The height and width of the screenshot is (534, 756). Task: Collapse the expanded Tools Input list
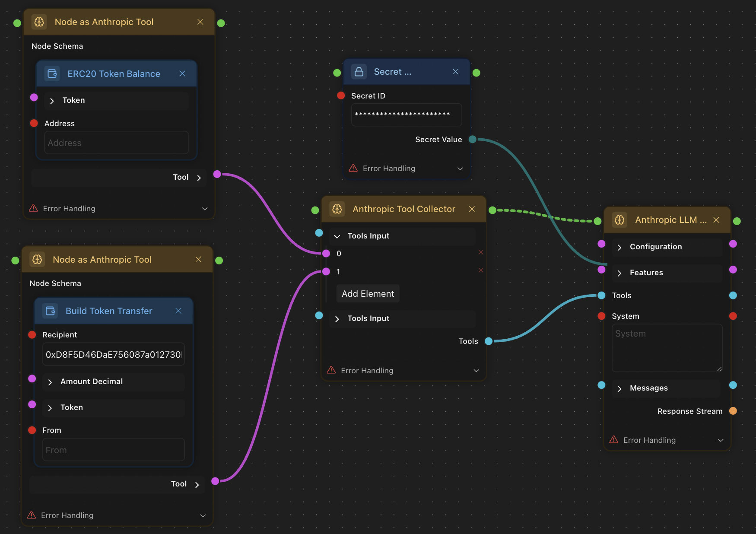(337, 236)
